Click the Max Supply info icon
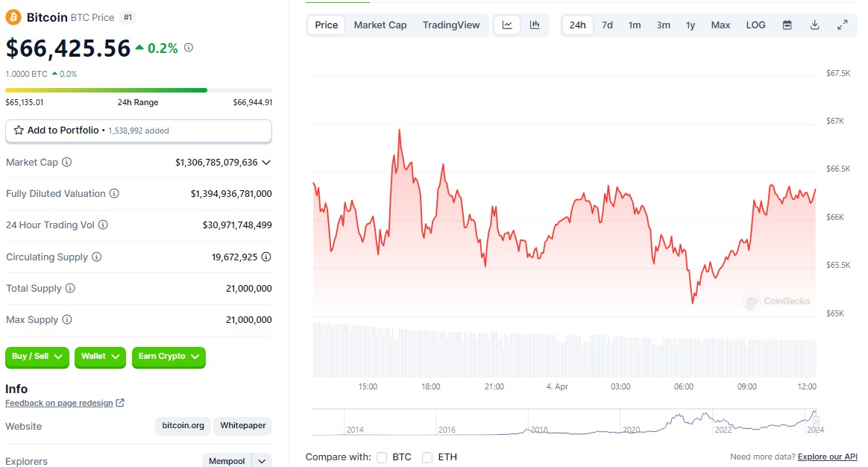The width and height of the screenshot is (868, 467). (67, 319)
